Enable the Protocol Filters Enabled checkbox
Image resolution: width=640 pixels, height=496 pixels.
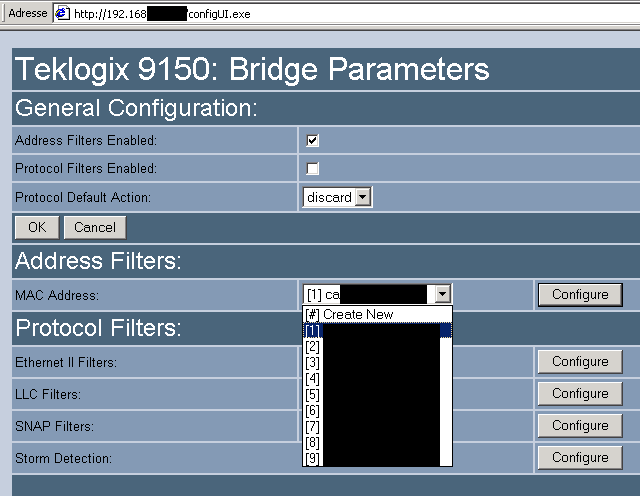312,169
